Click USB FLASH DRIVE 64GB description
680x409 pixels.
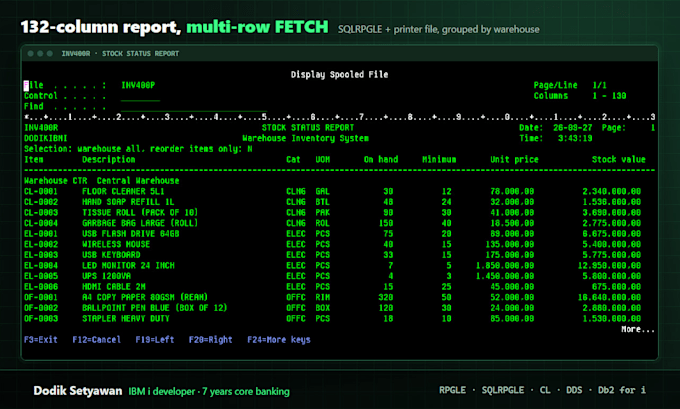point(131,234)
